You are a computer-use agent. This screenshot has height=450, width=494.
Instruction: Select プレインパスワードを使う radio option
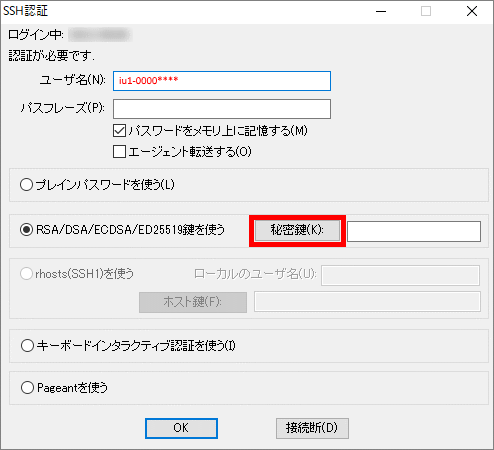(x=26, y=185)
